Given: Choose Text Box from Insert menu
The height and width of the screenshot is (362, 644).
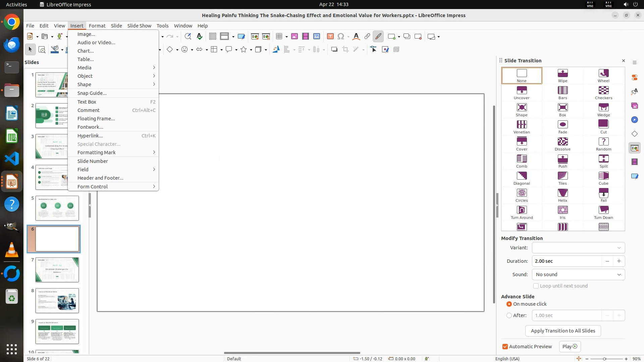Looking at the screenshot, I should (87, 102).
